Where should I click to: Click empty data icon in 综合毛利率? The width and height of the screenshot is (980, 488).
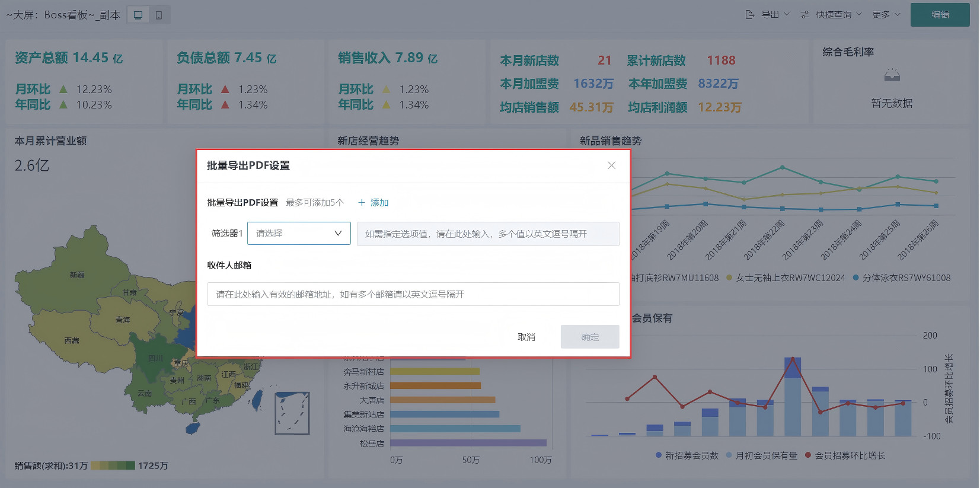coord(892,76)
